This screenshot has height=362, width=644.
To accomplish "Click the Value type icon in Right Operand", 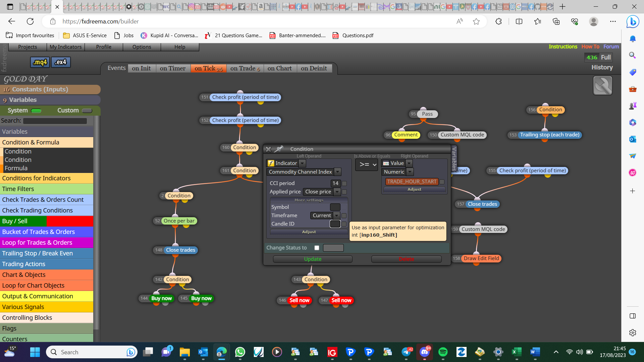I will pyautogui.click(x=386, y=163).
